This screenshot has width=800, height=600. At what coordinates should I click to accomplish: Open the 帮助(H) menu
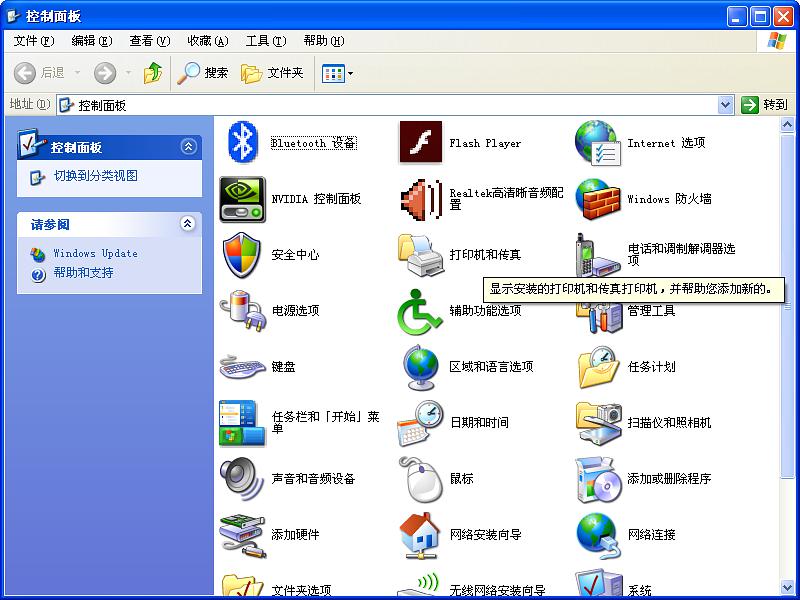[x=324, y=41]
